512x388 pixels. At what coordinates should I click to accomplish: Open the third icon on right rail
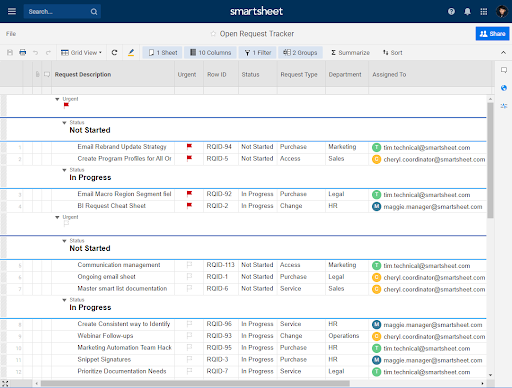pos(504,106)
